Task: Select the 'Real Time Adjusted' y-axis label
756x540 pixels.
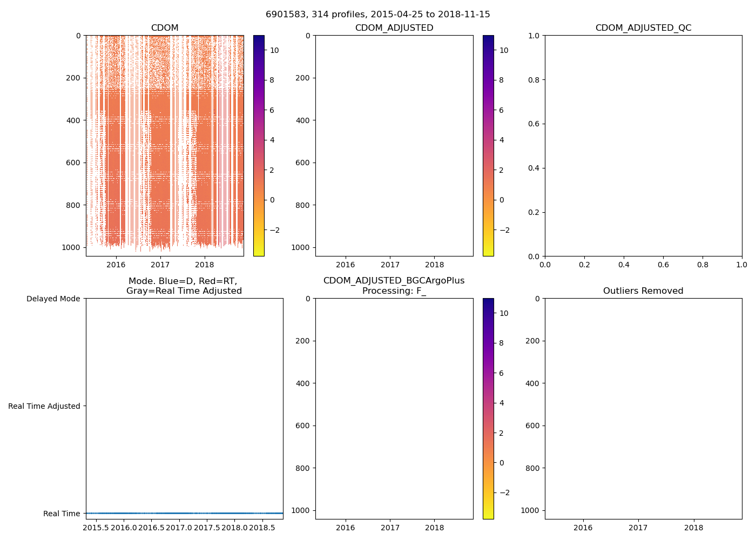Action: (44, 406)
